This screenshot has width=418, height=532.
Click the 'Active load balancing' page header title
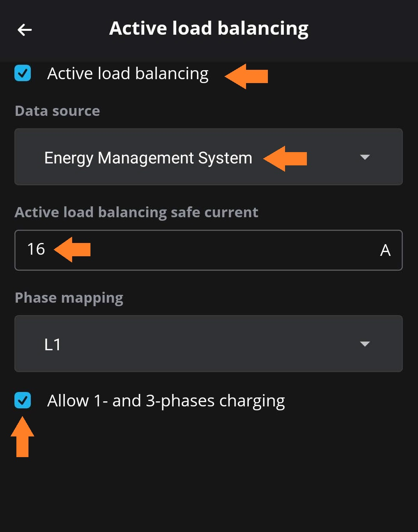pyautogui.click(x=209, y=28)
